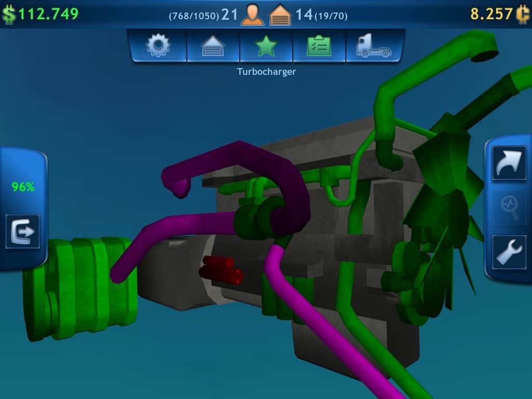This screenshot has width=532, height=399.
Task: Click the truck icon in toolbar
Action: click(x=374, y=46)
